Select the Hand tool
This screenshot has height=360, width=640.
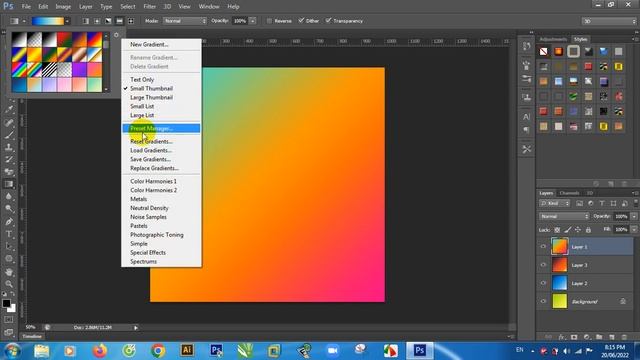[9, 272]
